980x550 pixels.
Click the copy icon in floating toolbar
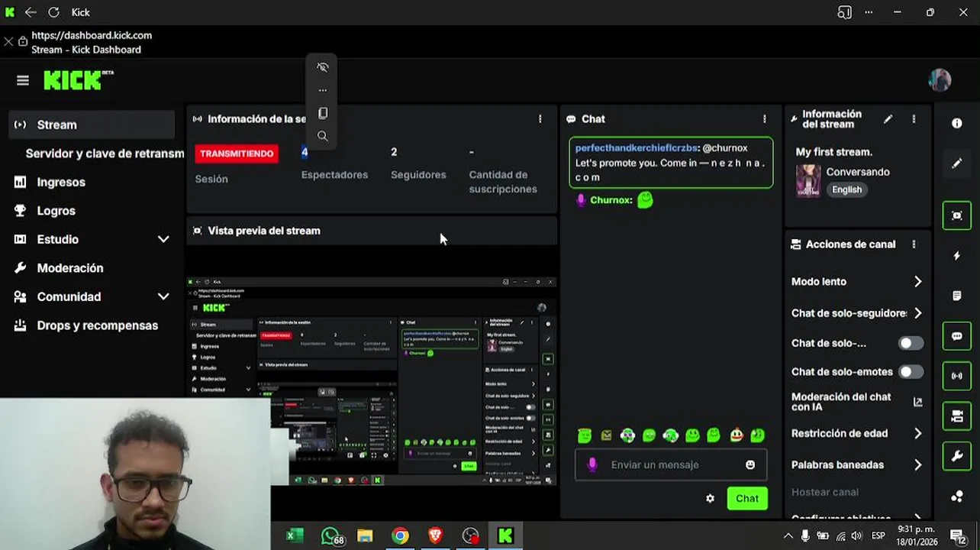tap(322, 113)
